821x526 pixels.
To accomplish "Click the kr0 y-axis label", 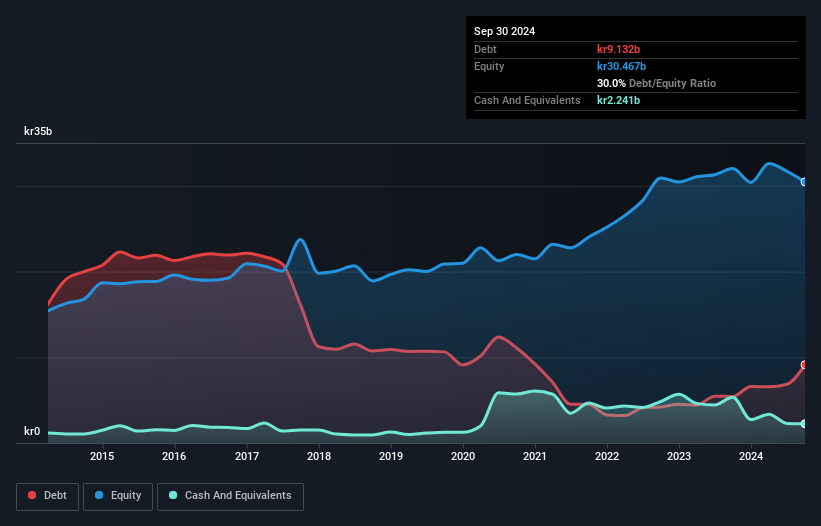I will [x=32, y=431].
